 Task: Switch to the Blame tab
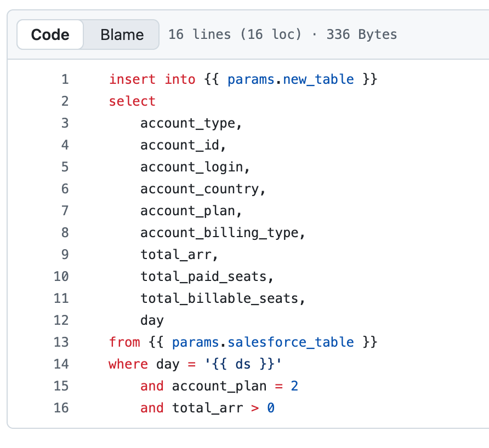tap(121, 34)
